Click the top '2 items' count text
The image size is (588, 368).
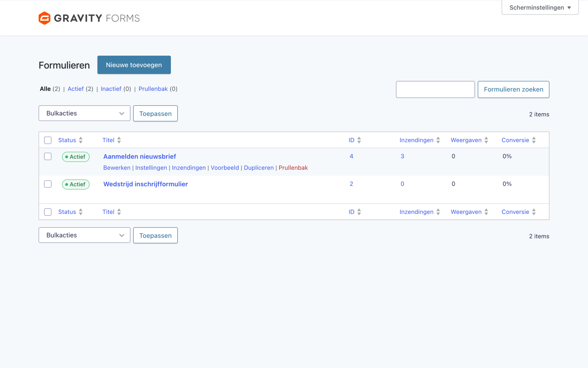(x=539, y=114)
